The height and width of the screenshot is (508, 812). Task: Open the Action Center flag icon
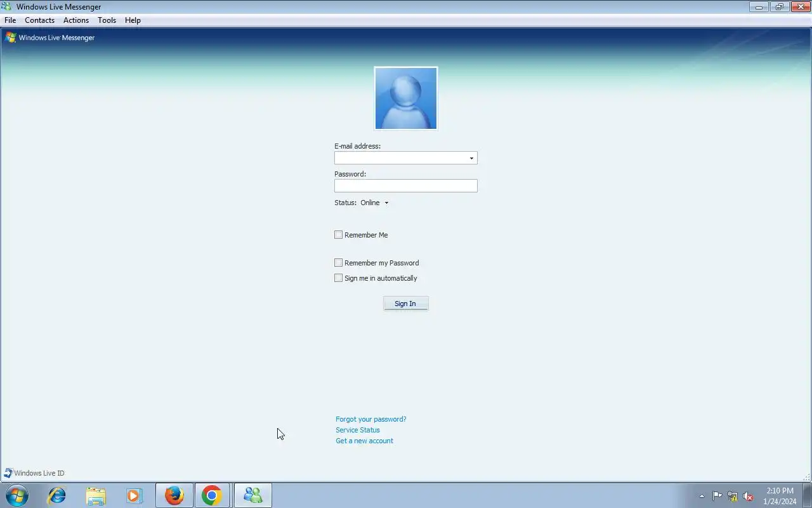pos(717,496)
